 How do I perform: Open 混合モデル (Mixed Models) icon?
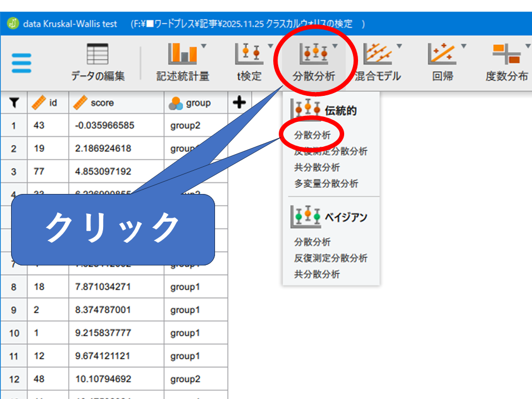(x=377, y=62)
